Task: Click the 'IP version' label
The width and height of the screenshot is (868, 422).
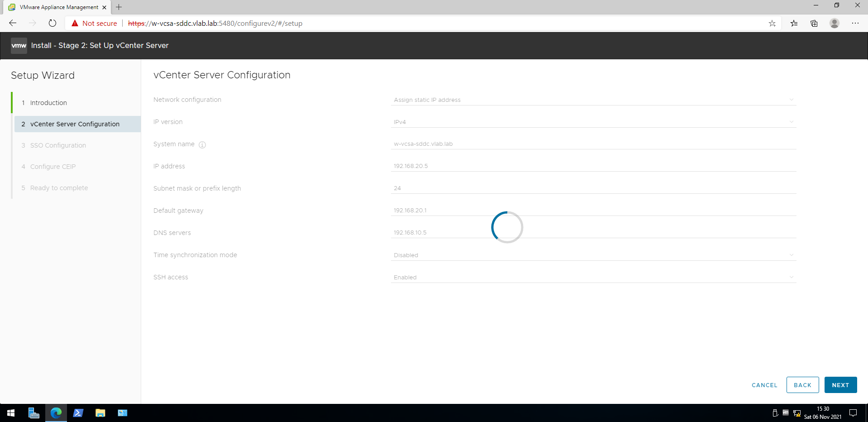Action: point(168,122)
